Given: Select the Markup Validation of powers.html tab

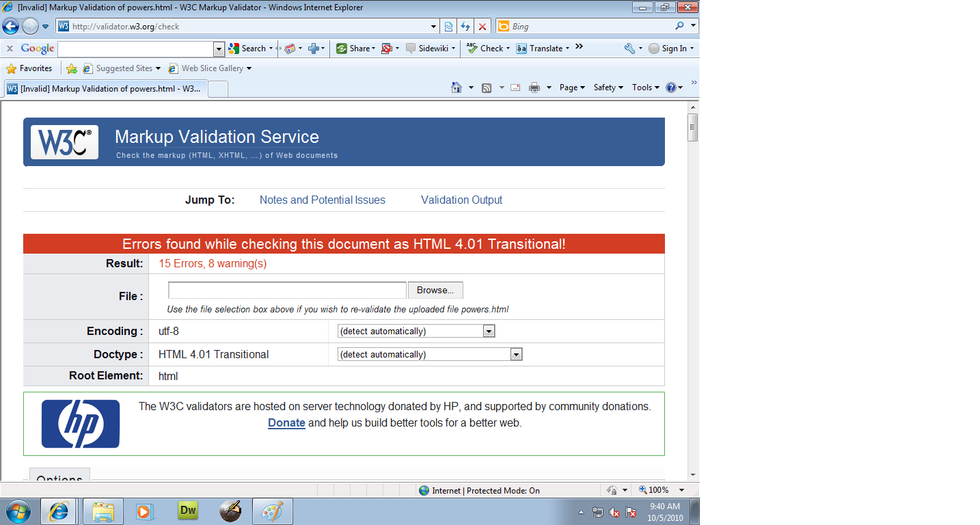Looking at the screenshot, I should click(105, 89).
